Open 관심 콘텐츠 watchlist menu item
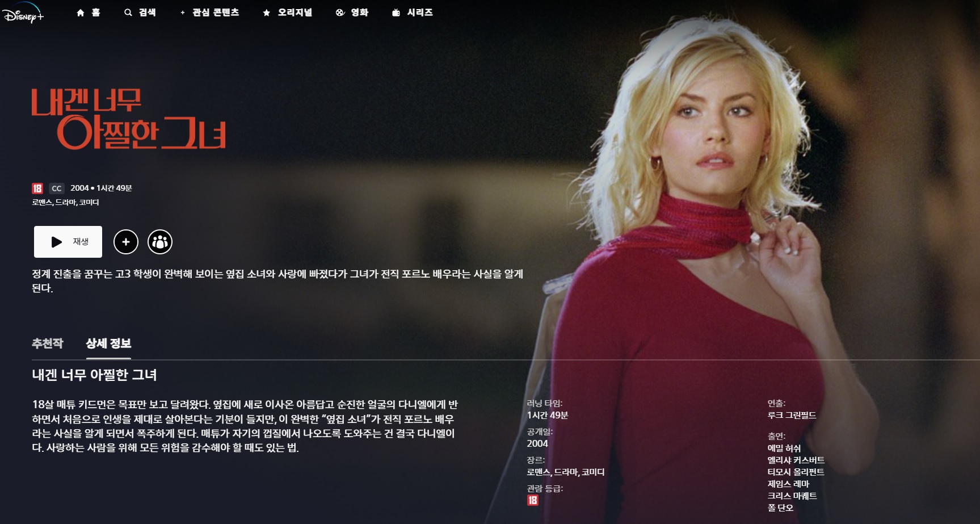The height and width of the screenshot is (524, 980). (209, 12)
